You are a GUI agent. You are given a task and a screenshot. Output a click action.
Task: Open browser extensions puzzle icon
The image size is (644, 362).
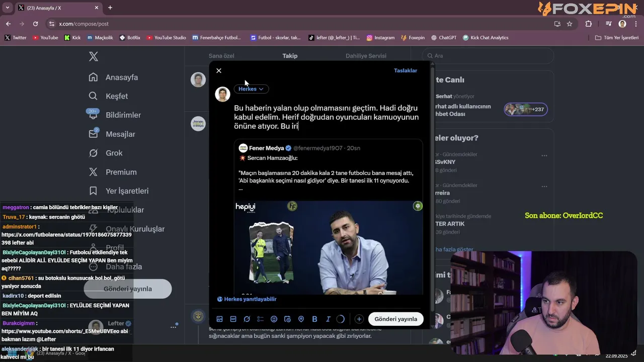(x=589, y=24)
